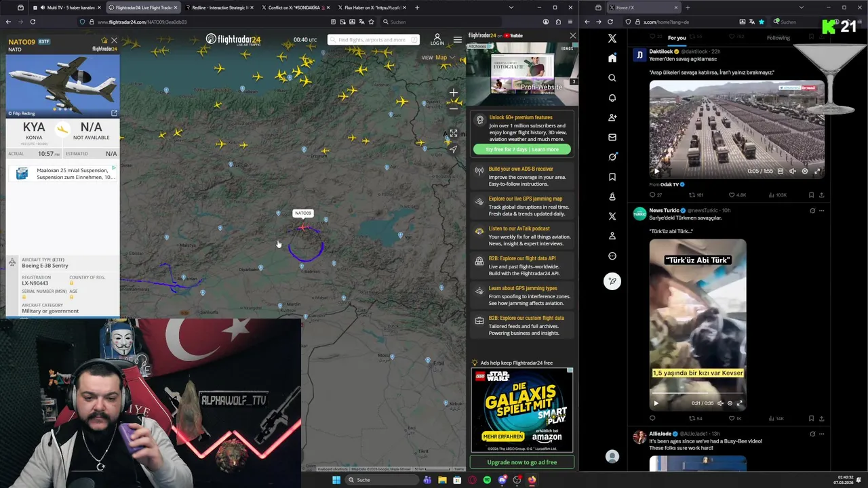
Task: Open Build your own ADS-B receiver link
Action: tap(521, 169)
